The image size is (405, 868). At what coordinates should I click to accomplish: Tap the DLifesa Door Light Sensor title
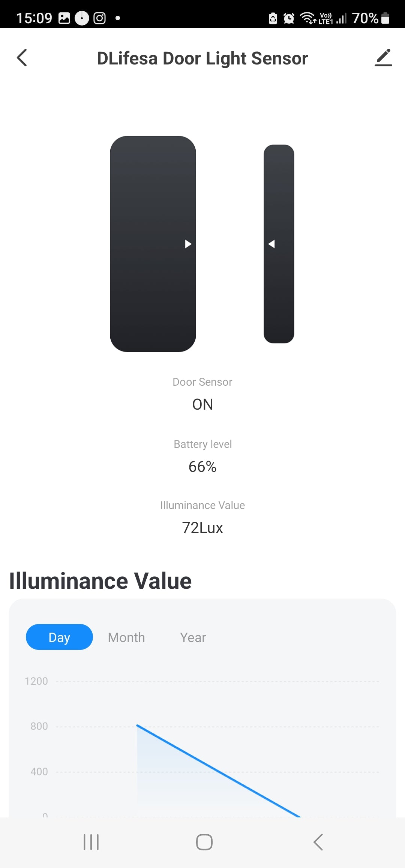(x=202, y=58)
